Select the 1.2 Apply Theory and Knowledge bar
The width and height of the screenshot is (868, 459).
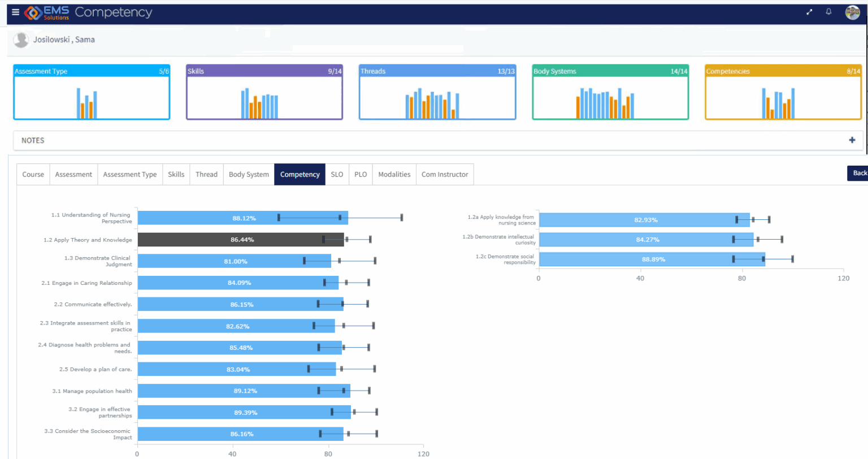240,239
